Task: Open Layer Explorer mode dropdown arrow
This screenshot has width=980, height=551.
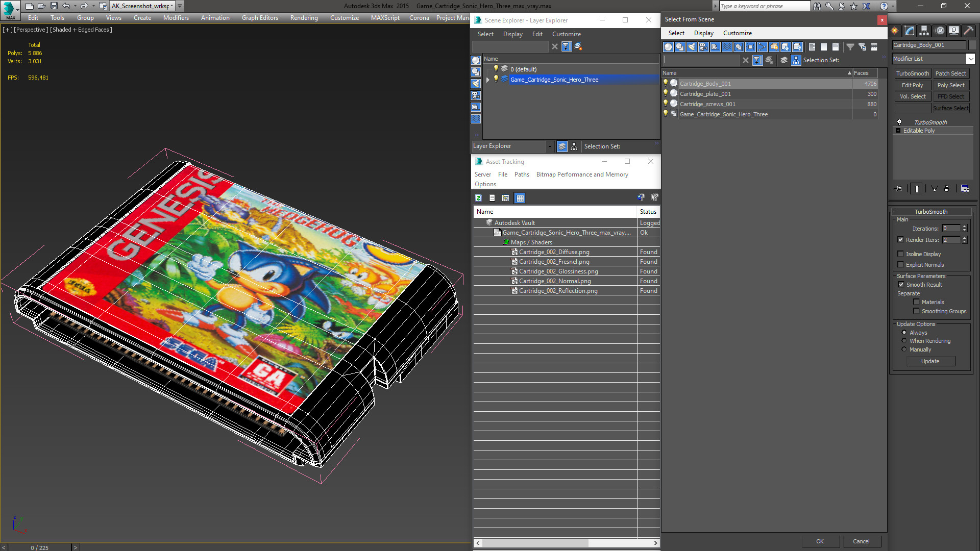Action: tap(550, 146)
